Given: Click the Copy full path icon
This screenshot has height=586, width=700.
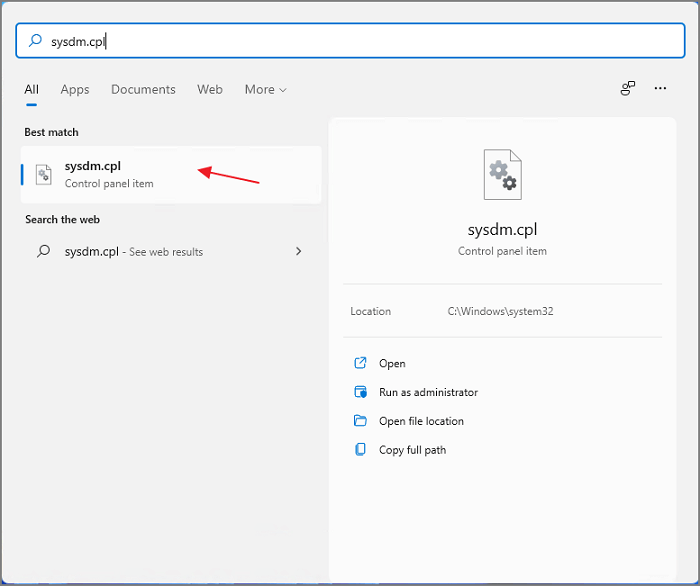Looking at the screenshot, I should (361, 450).
